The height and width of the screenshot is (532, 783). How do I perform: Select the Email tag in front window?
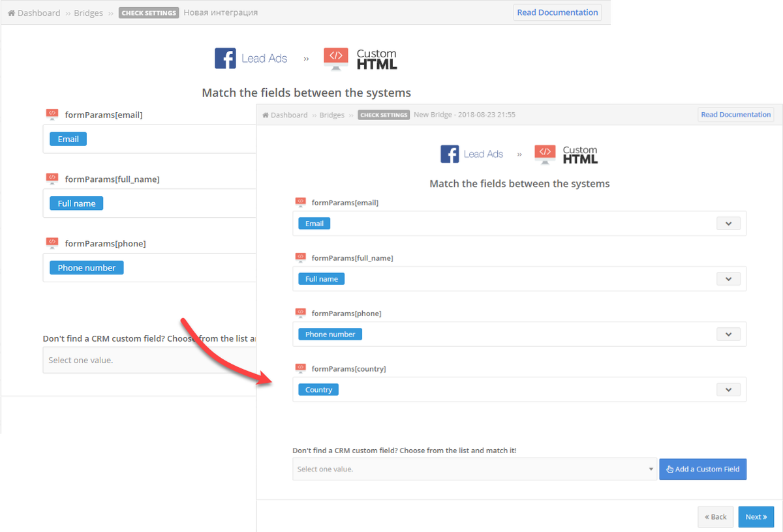(x=315, y=224)
